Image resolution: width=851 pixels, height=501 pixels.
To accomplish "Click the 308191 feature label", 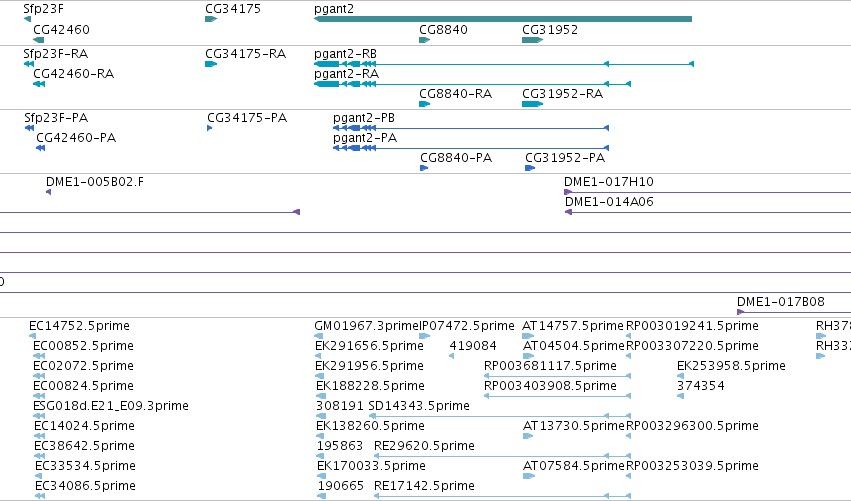I will (340, 406).
